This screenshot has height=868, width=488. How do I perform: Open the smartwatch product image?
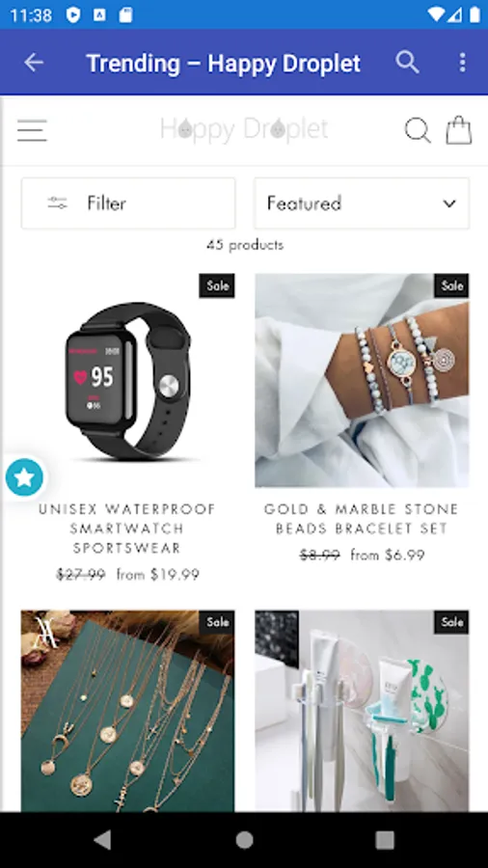pyautogui.click(x=128, y=380)
